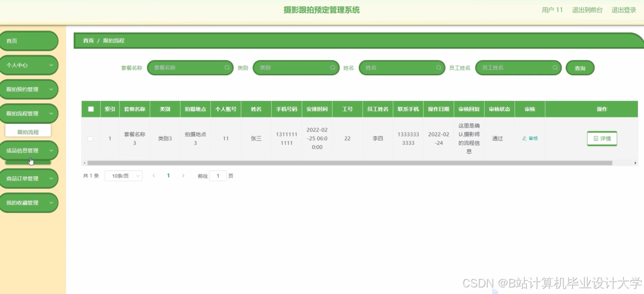
Task: Click the 套餐名称 column header
Action: pyautogui.click(x=134, y=109)
